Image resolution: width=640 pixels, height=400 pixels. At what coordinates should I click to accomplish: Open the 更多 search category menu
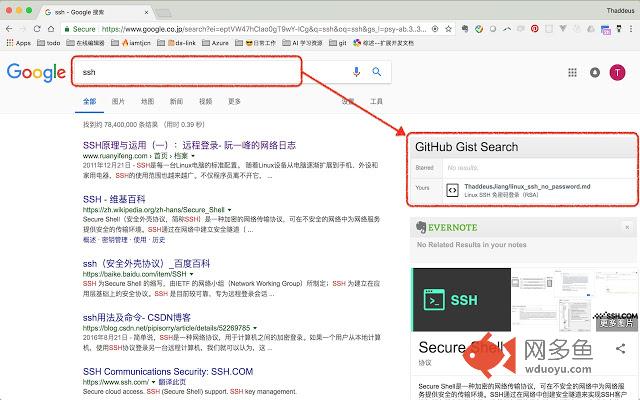(234, 101)
